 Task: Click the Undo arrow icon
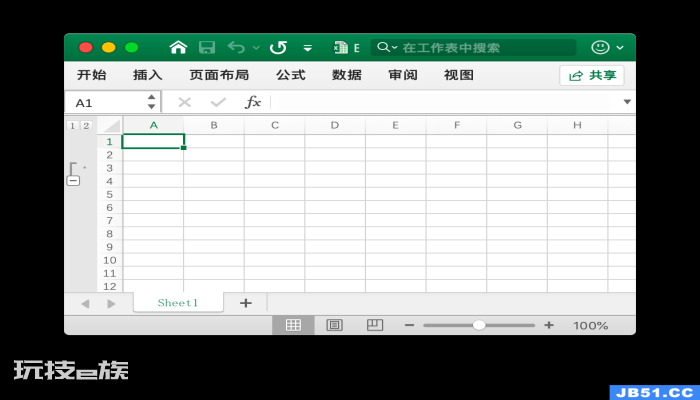(x=236, y=47)
